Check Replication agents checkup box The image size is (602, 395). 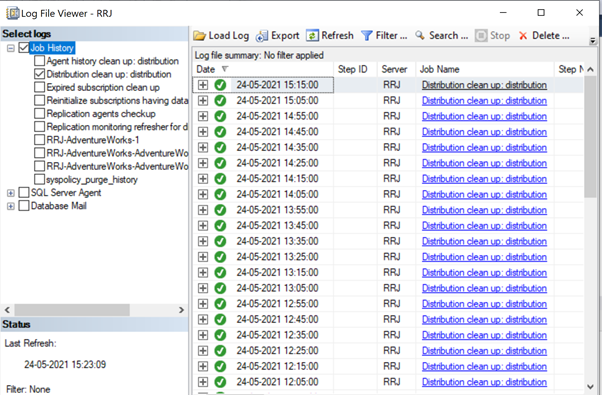pos(39,114)
